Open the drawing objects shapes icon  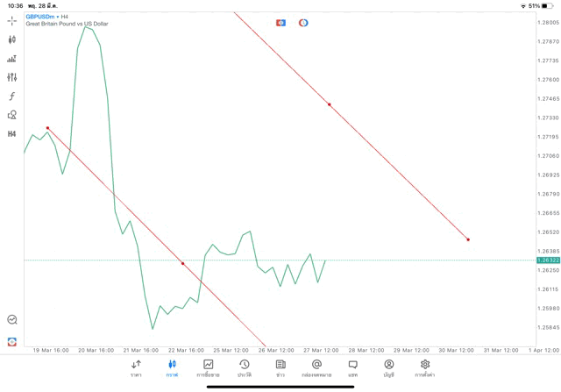11,115
